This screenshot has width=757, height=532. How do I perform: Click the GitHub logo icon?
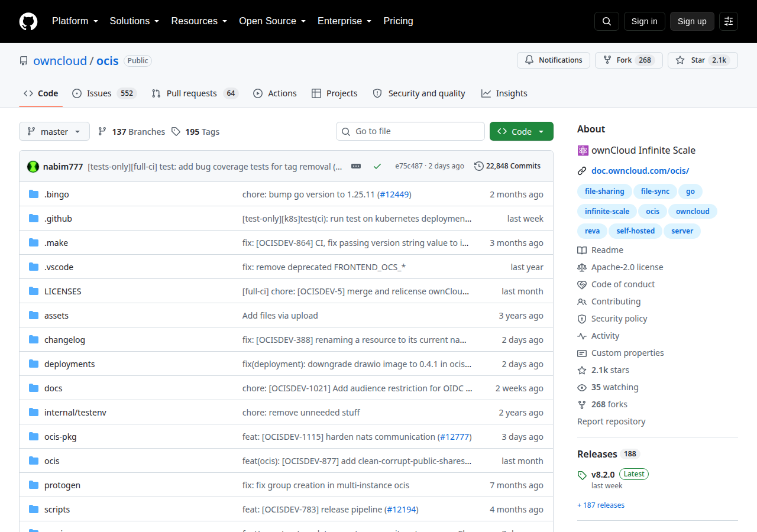pos(28,21)
